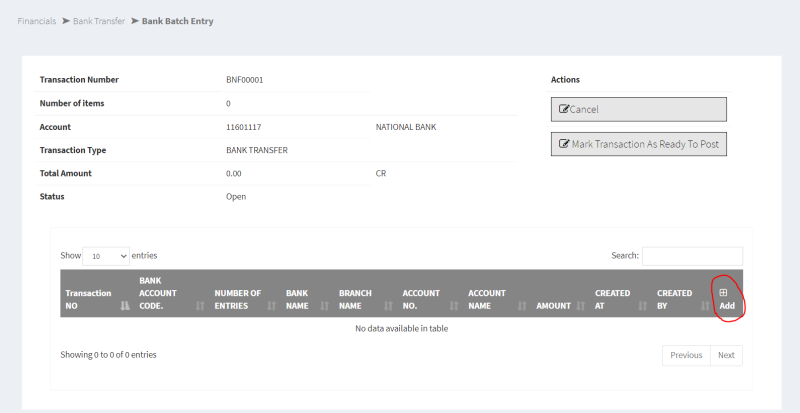Go to the Next table page
This screenshot has width=800, height=413.
[726, 355]
